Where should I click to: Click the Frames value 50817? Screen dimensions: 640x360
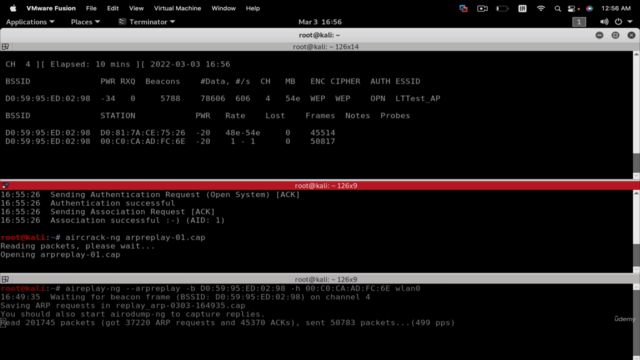click(x=322, y=142)
